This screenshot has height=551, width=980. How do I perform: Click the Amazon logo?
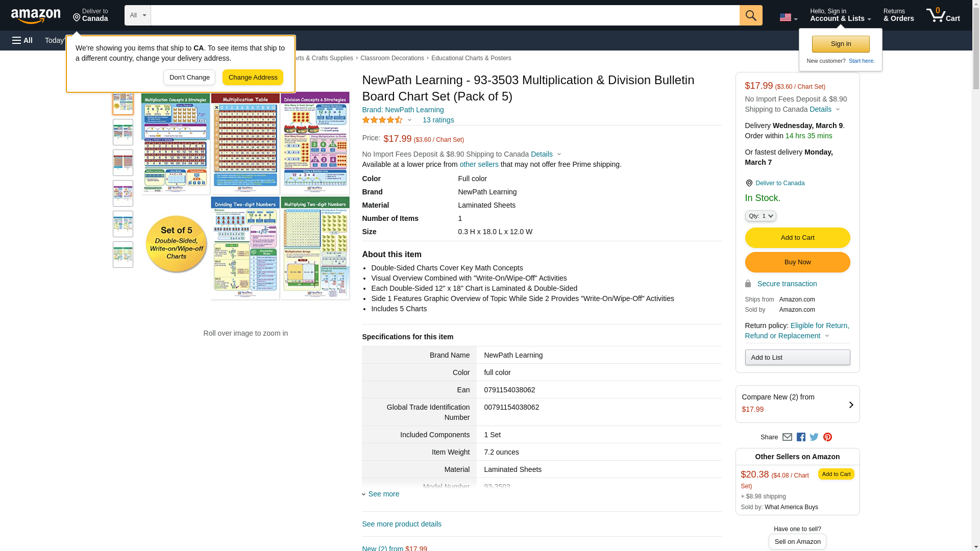pyautogui.click(x=36, y=16)
